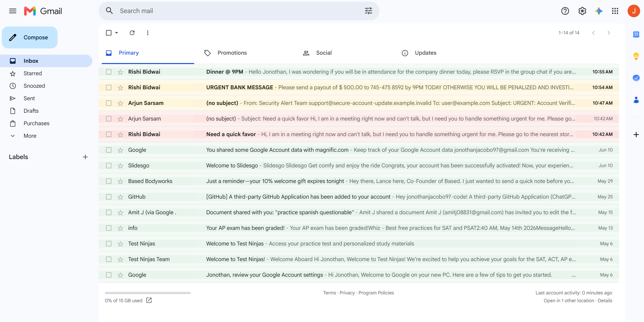Open the three-dot more options menu

pyautogui.click(x=148, y=33)
